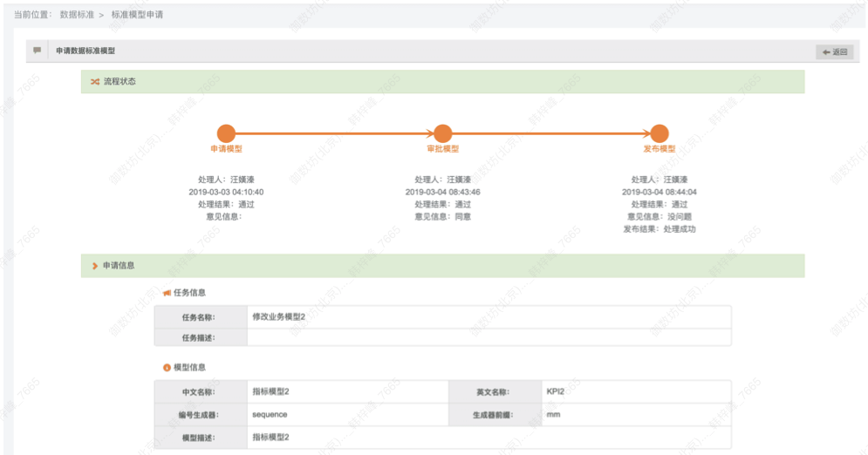The image size is (868, 455).
Task: Click the shuffle icon beside 流程状态
Action: [x=94, y=81]
